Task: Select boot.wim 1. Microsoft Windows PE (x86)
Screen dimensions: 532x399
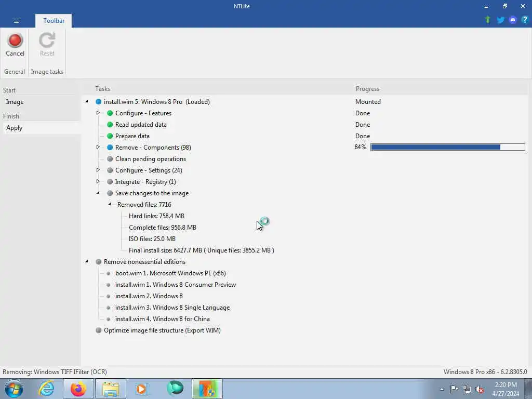Action: (x=170, y=273)
